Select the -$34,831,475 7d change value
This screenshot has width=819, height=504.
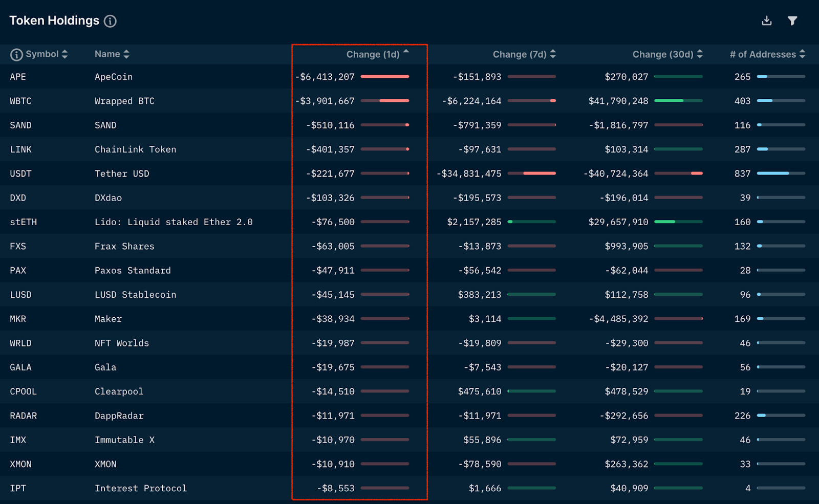(x=469, y=174)
